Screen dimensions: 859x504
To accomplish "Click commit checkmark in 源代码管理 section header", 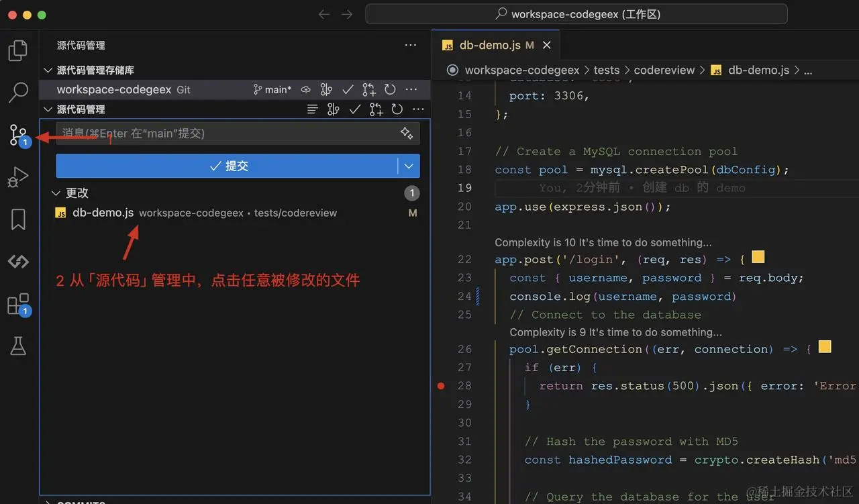I will [354, 109].
